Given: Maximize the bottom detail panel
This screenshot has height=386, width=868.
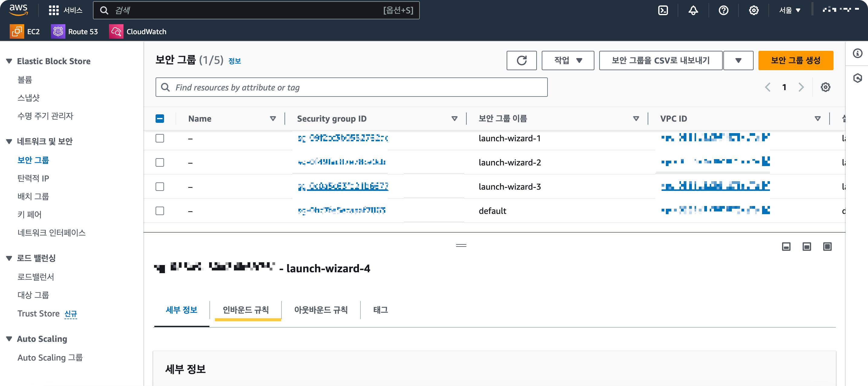Looking at the screenshot, I should 827,247.
